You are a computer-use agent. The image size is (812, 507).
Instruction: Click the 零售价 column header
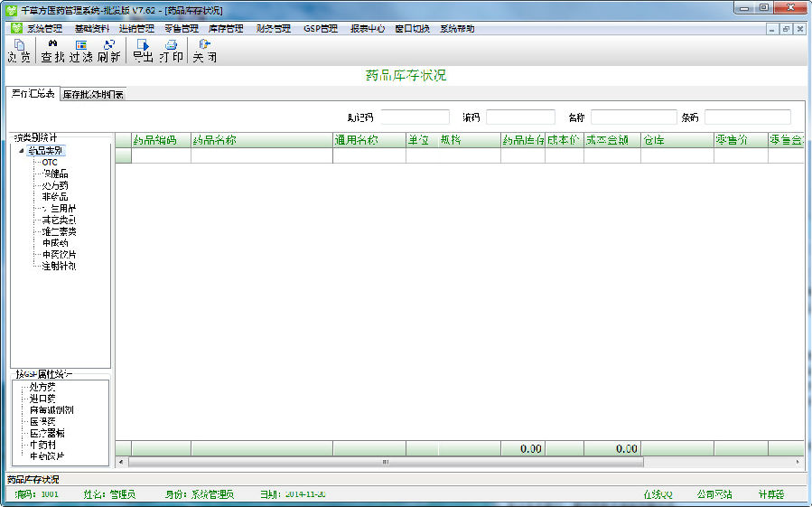click(x=741, y=140)
